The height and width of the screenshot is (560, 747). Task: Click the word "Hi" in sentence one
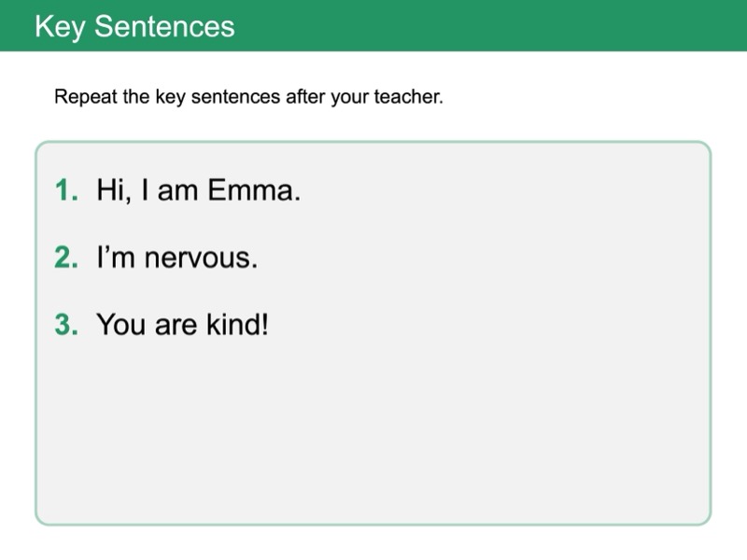(x=109, y=191)
